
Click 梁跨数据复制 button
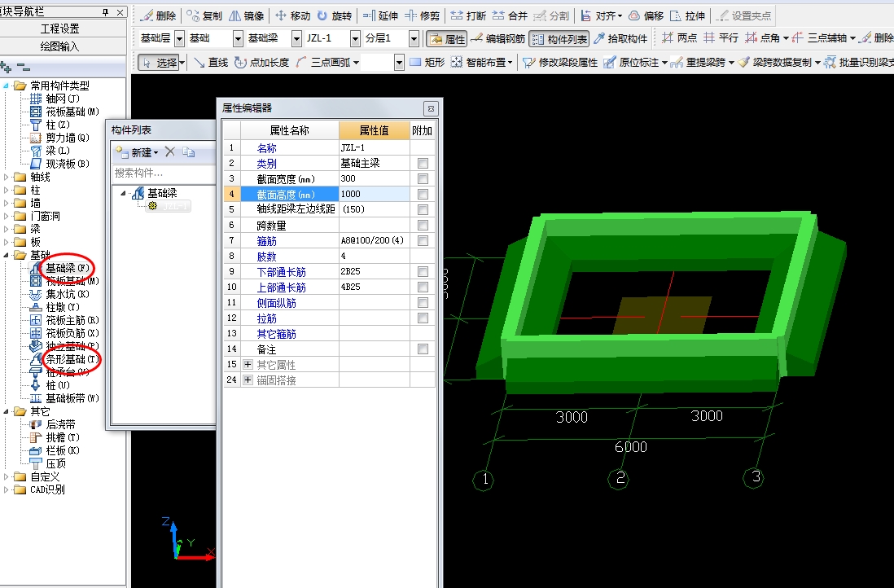point(779,62)
